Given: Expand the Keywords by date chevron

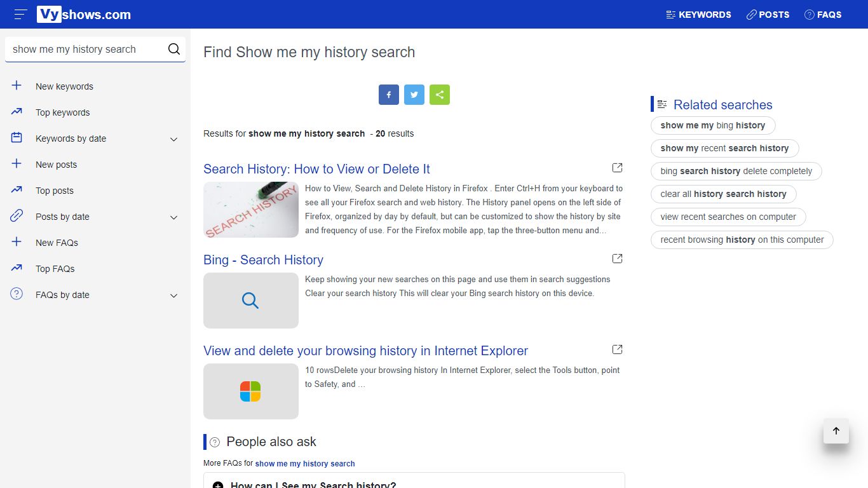Looking at the screenshot, I should click(173, 139).
